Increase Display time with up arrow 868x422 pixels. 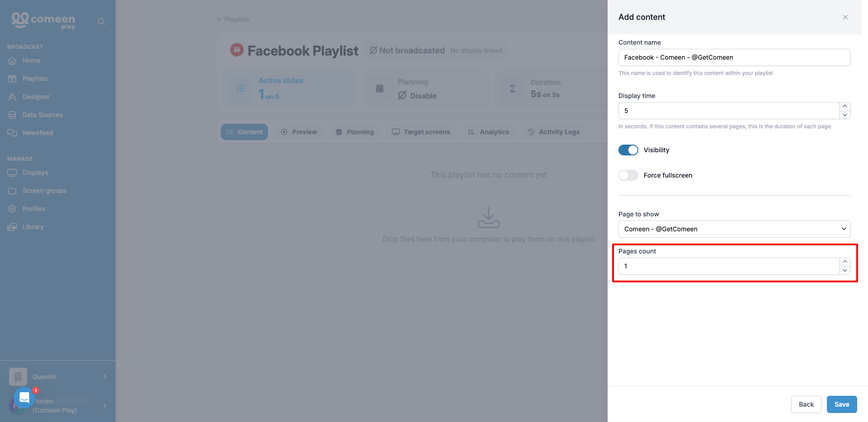[845, 106]
